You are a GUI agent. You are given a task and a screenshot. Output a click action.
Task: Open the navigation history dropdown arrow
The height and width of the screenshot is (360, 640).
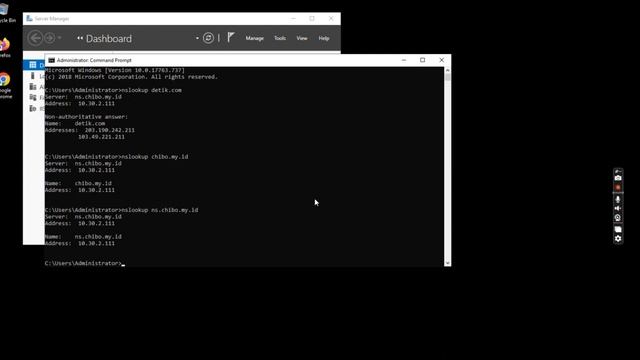click(x=60, y=38)
